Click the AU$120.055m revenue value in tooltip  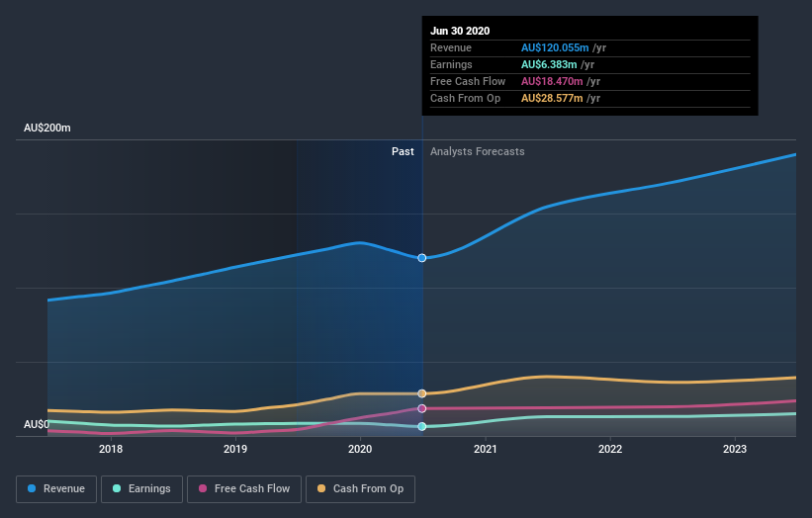tap(555, 47)
